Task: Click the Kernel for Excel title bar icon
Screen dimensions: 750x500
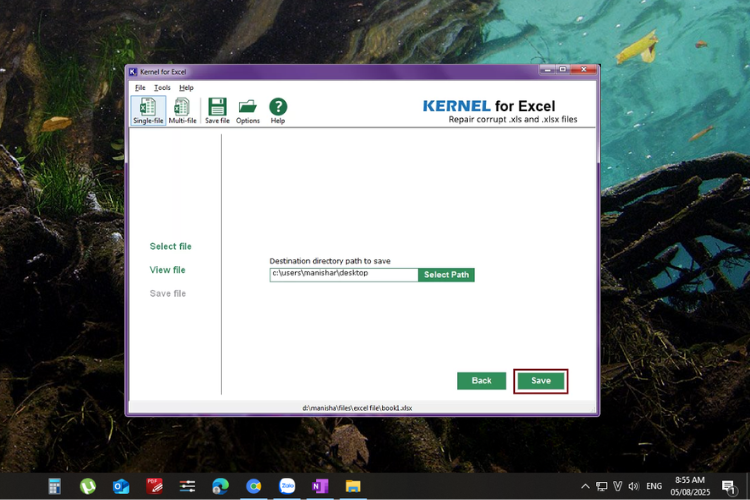Action: pos(133,72)
